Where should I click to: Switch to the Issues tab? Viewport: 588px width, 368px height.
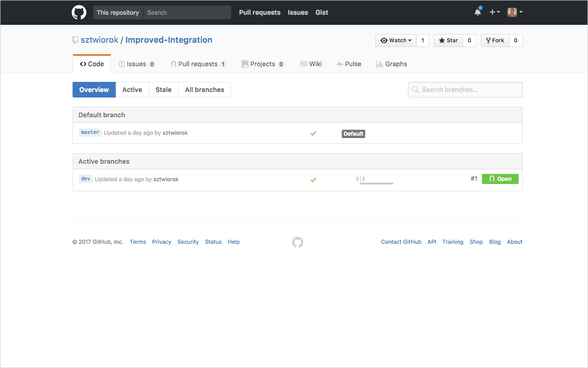pos(137,64)
